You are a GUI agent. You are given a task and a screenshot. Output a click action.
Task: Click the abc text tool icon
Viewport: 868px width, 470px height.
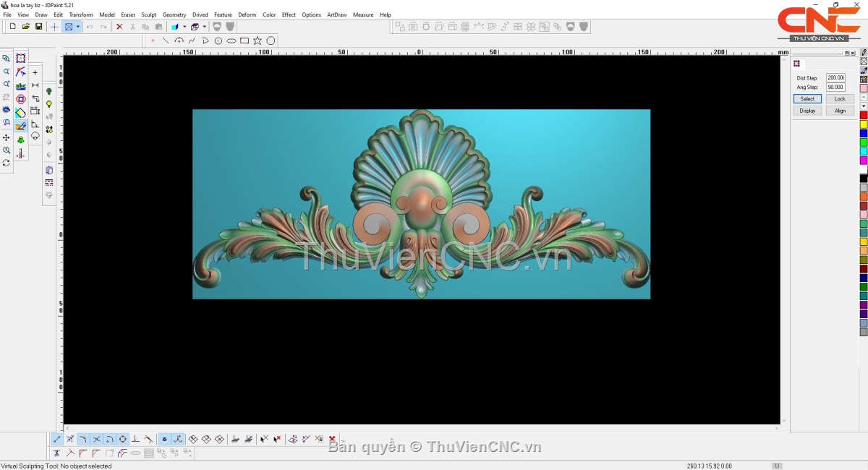point(21,85)
